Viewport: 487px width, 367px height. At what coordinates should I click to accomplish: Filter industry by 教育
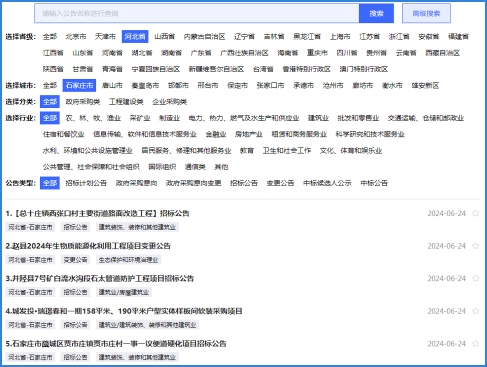pos(247,151)
